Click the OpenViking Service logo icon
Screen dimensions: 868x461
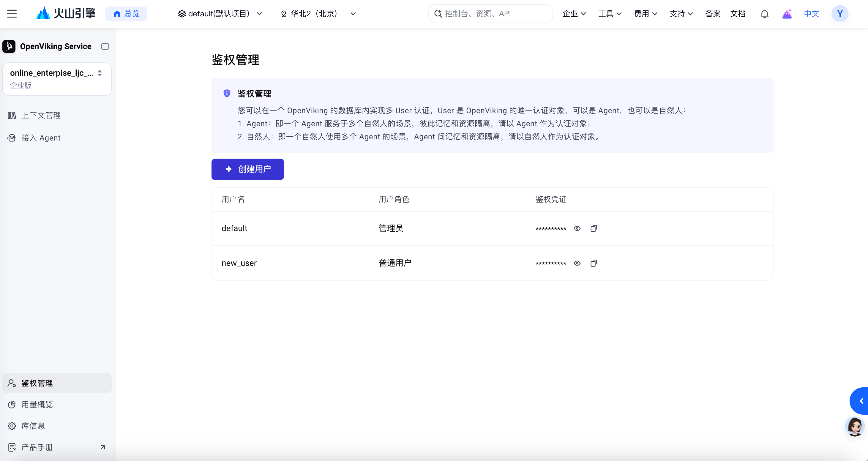coord(9,46)
